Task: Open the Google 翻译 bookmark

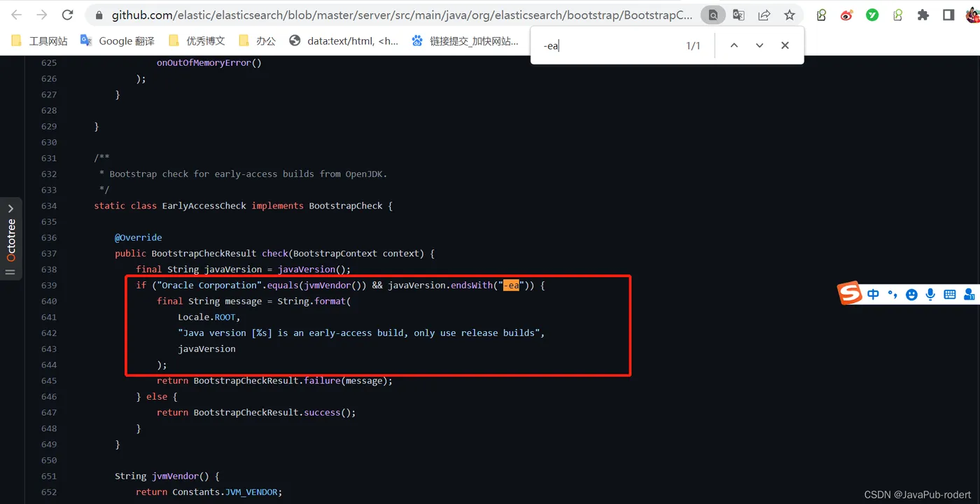Action: point(118,41)
